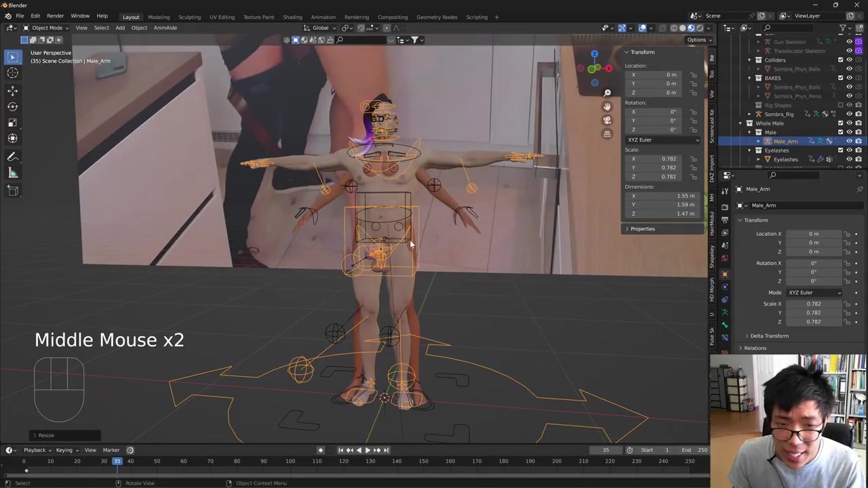Screen dimensions: 868x488
Task: Choose the Measure tool
Action: (12, 173)
